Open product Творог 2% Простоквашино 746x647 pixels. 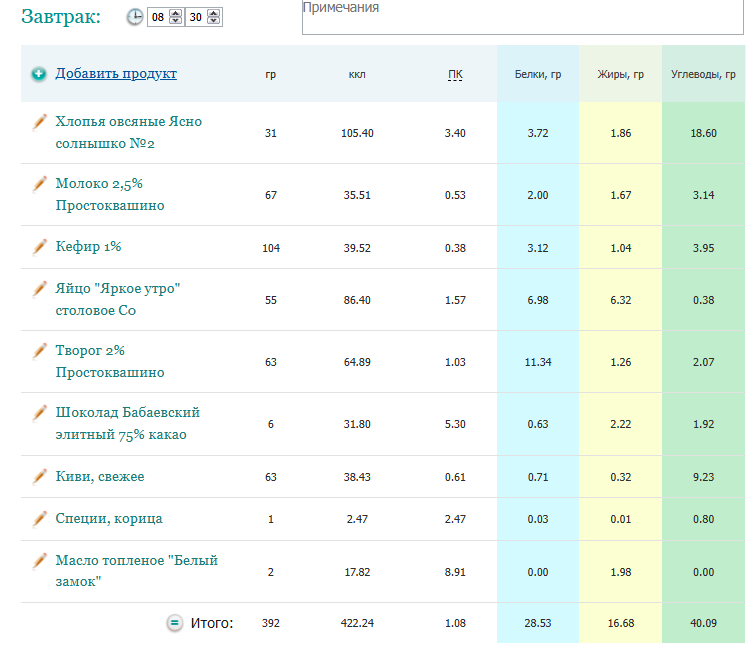110,361
